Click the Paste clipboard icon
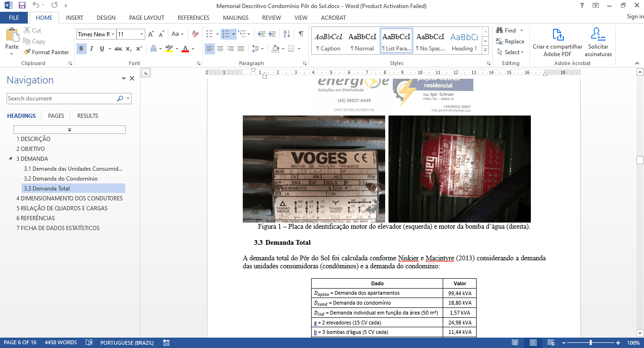644x348 pixels. point(12,35)
